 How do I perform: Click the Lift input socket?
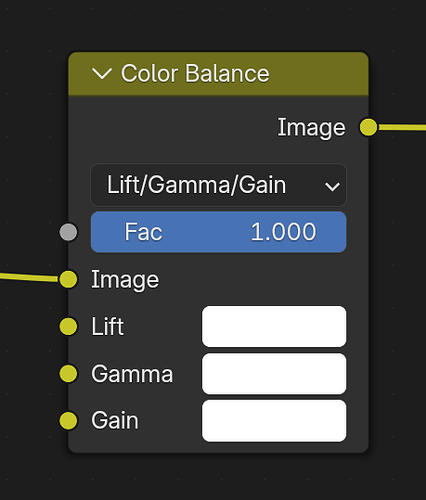pos(68,326)
